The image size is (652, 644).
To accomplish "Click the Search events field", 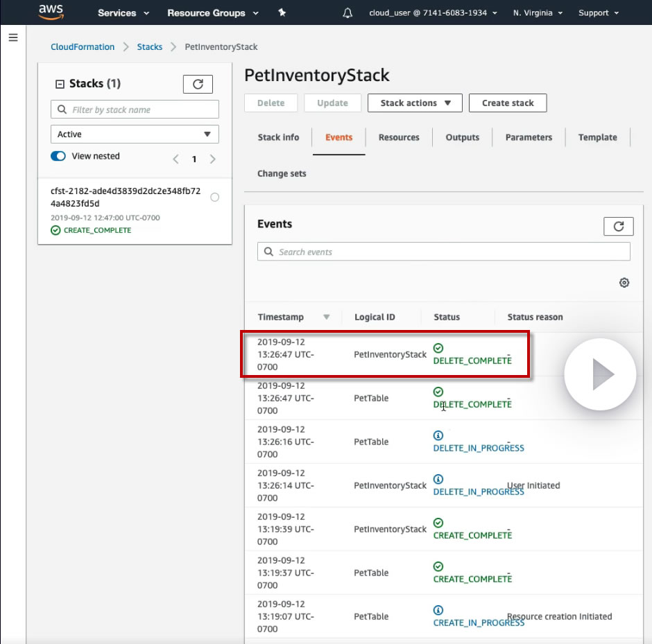I will tap(444, 252).
